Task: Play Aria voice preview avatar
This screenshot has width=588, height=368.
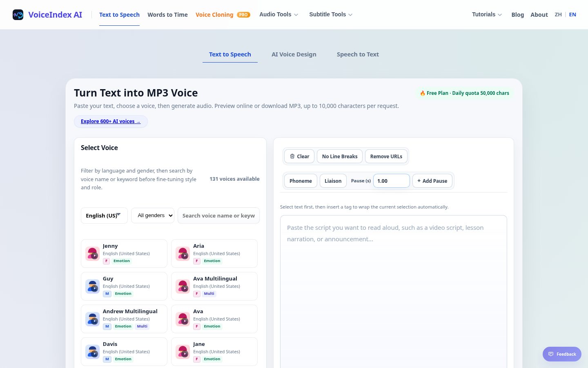Action: click(183, 254)
